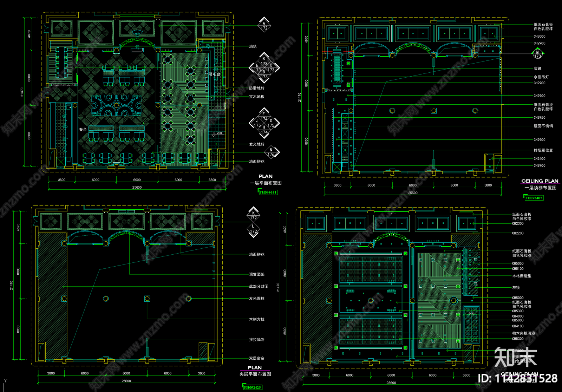Image resolution: width=562 pixels, height=392 pixels.
Task: Click the 'CH5050' ceiling height label
Action: point(518,263)
